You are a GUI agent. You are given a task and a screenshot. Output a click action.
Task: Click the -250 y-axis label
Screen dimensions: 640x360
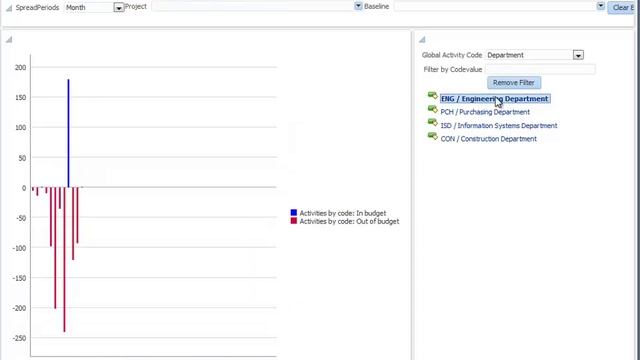pyautogui.click(x=18, y=338)
